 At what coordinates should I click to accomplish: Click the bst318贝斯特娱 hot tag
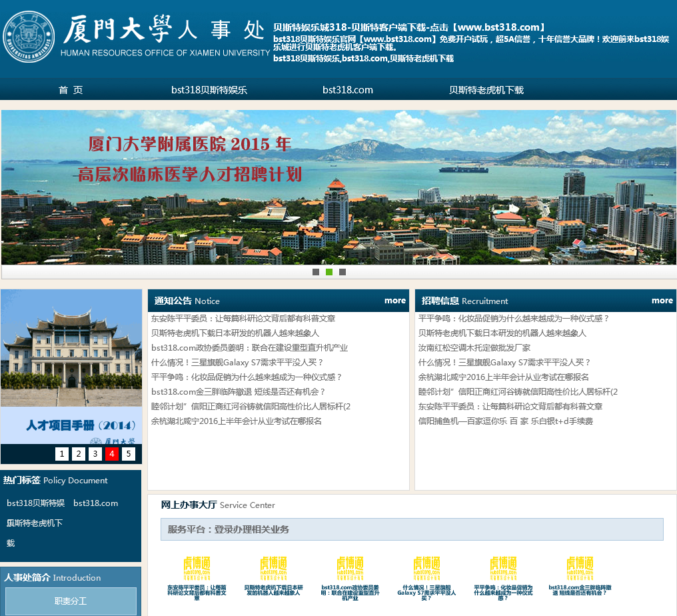click(x=35, y=503)
